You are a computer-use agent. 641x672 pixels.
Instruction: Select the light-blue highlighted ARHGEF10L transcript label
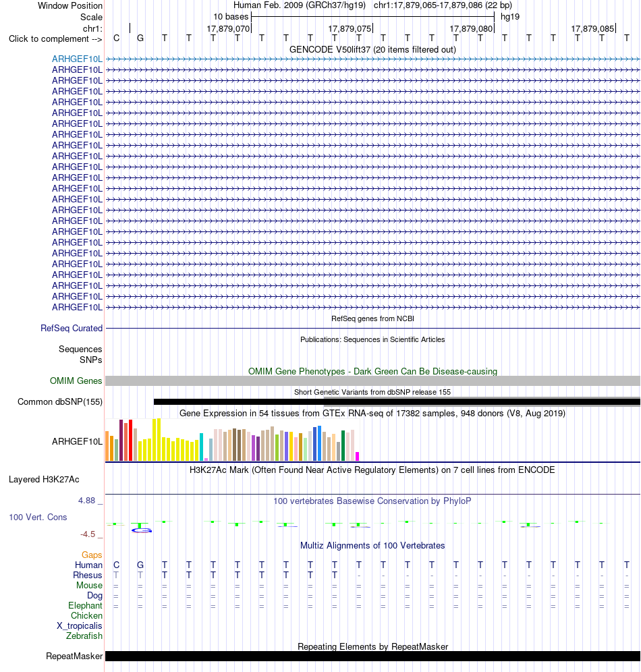(x=77, y=59)
